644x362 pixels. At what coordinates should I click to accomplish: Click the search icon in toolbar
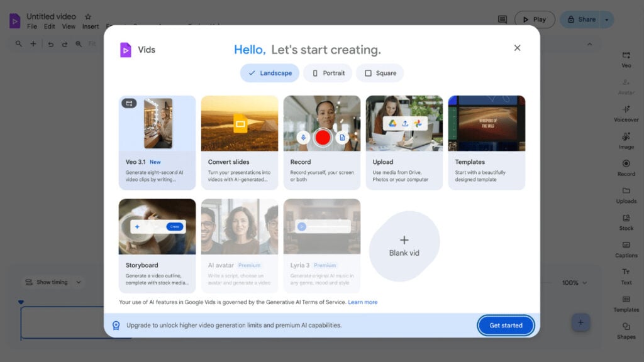coord(18,43)
